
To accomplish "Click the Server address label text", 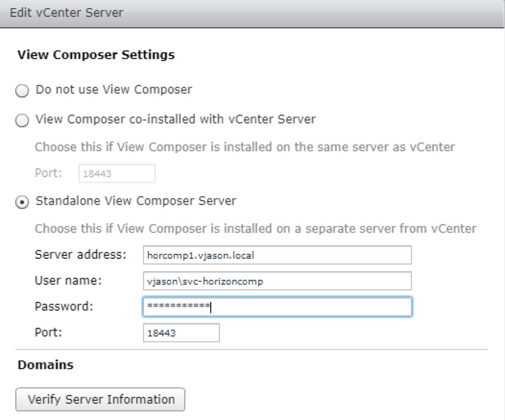I will click(80, 254).
